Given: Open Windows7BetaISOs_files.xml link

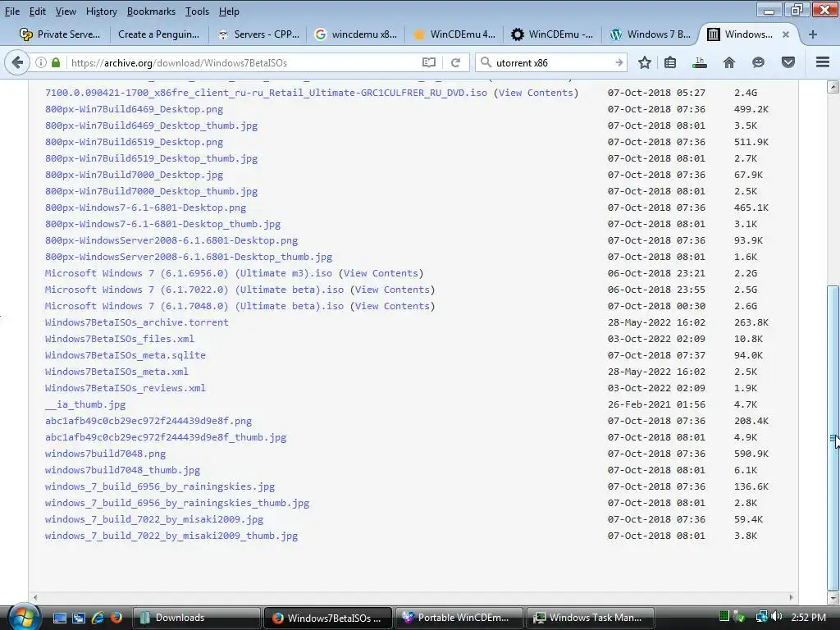Looking at the screenshot, I should click(x=120, y=339).
